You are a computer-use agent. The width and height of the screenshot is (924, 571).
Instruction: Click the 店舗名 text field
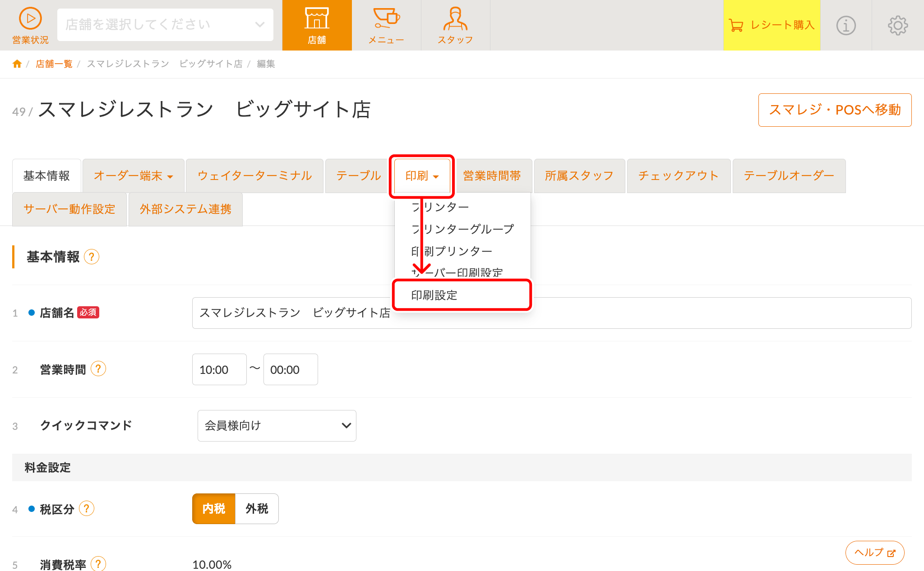[632, 313]
